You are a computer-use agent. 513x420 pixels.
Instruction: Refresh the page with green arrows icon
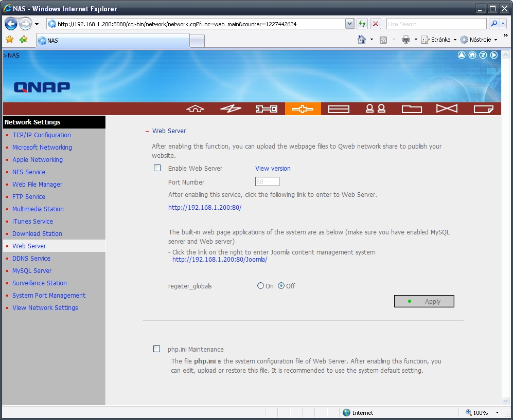pos(362,24)
